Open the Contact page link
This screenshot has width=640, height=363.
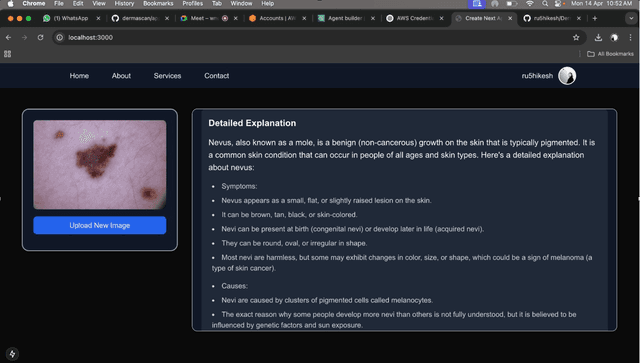(217, 76)
